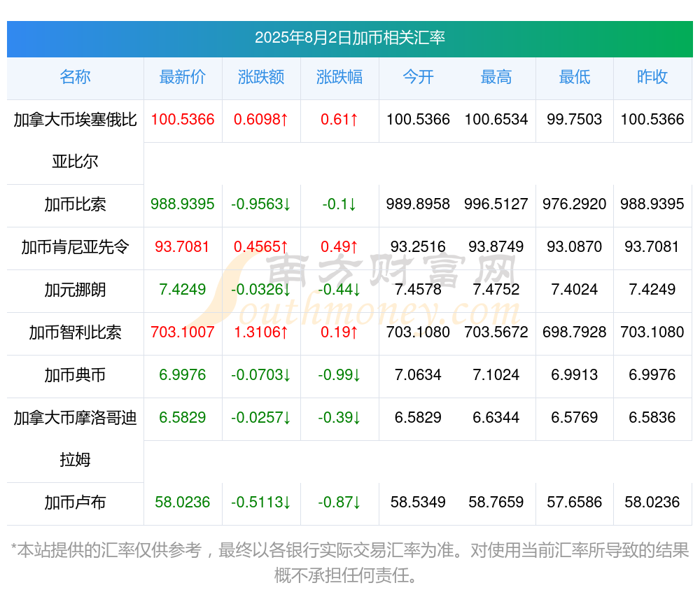Click the change percent 0.61↑
This screenshot has height=597, width=700.
click(339, 120)
